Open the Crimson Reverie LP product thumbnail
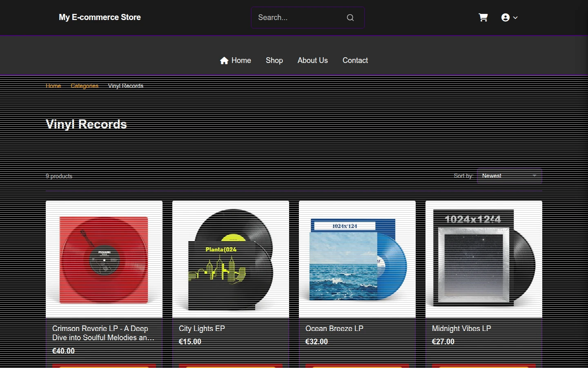The height and width of the screenshot is (368, 588). tap(104, 259)
